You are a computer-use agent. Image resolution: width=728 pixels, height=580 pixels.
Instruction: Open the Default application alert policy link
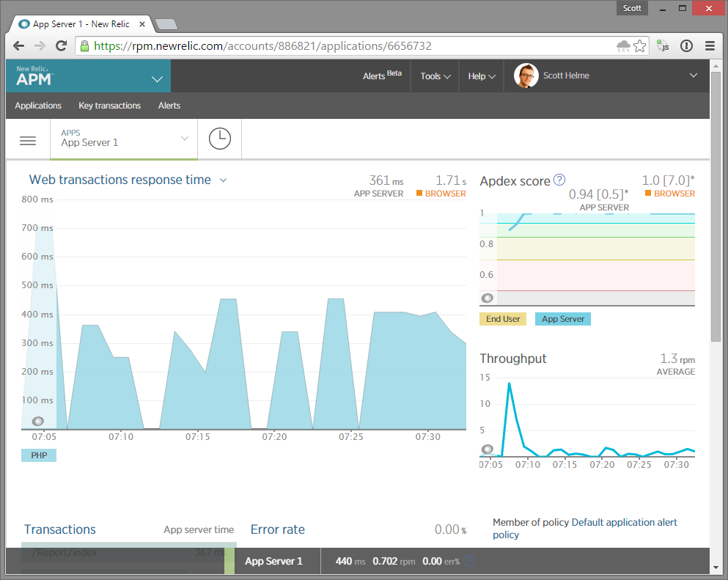pos(585,529)
